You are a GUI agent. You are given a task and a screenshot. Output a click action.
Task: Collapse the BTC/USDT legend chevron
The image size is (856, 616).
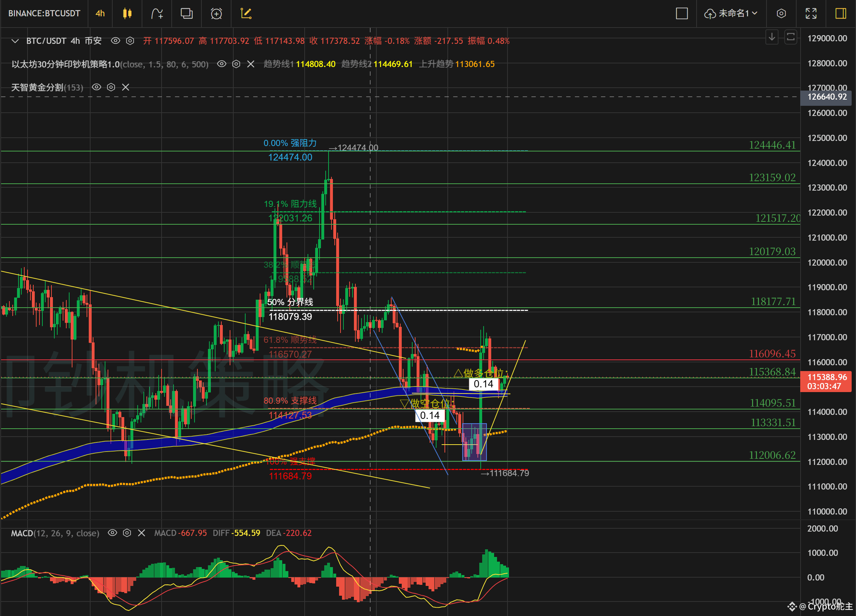[x=15, y=41]
